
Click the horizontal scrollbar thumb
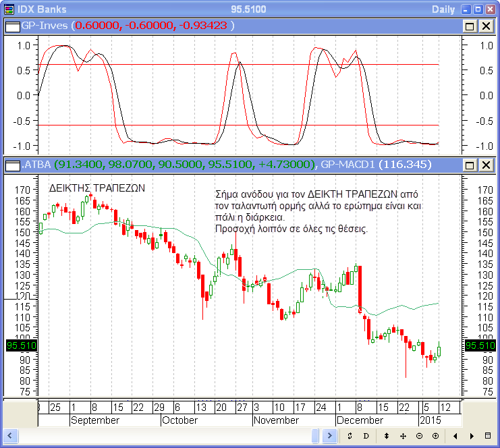point(315,436)
